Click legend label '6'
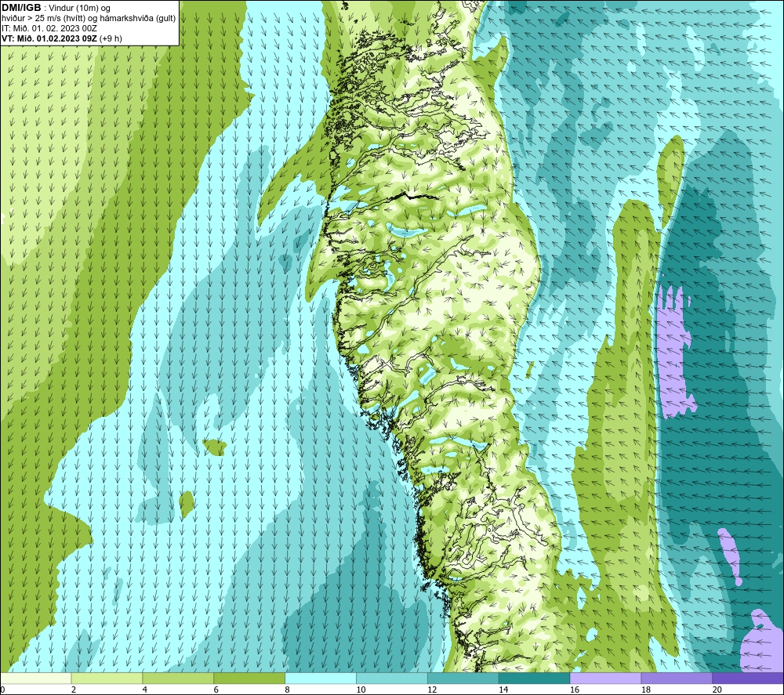The width and height of the screenshot is (784, 695). point(216,690)
